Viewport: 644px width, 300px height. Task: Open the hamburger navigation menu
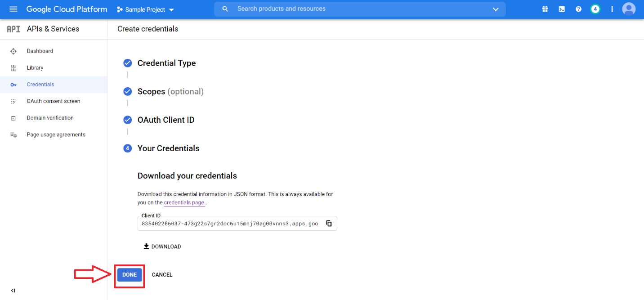pyautogui.click(x=13, y=9)
